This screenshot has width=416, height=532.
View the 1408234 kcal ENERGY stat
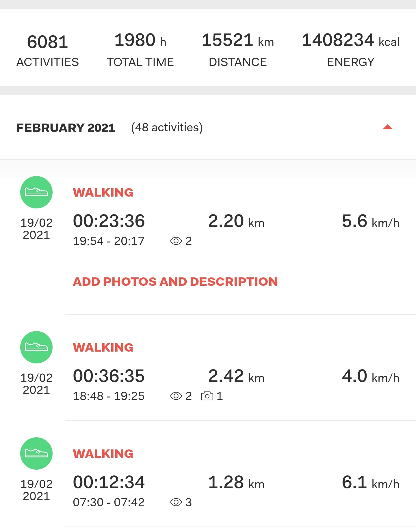351,50
